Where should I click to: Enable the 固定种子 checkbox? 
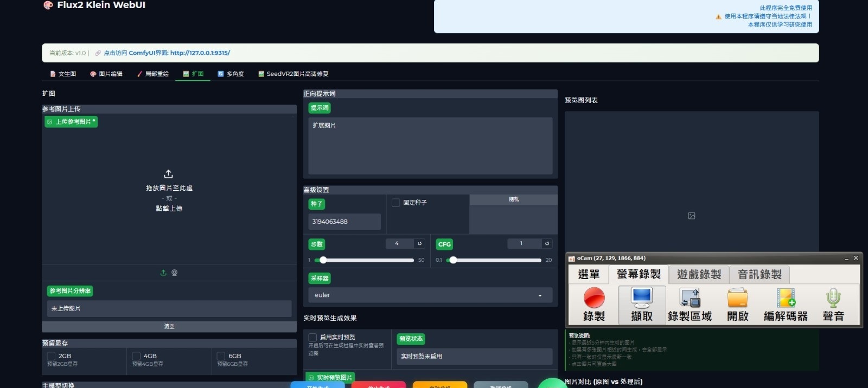396,203
